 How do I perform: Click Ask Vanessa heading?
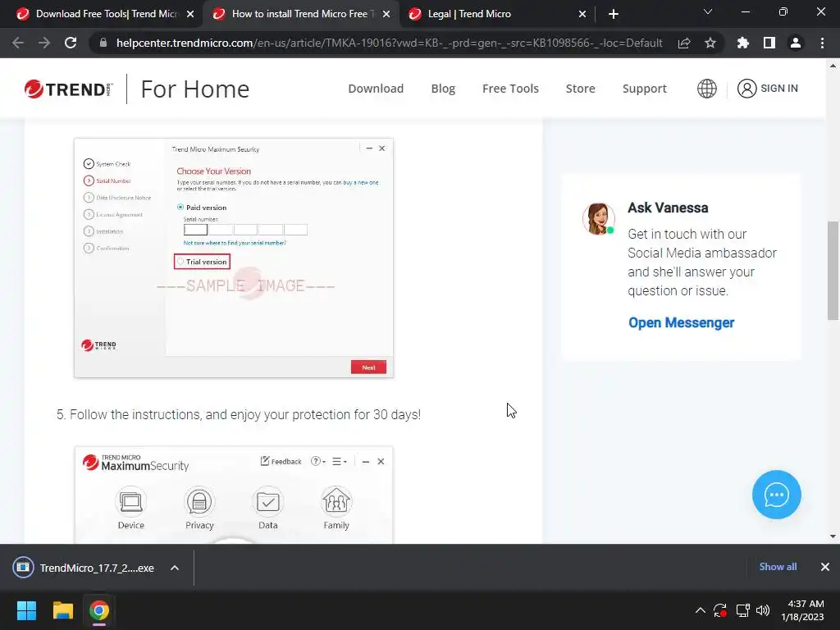point(668,208)
